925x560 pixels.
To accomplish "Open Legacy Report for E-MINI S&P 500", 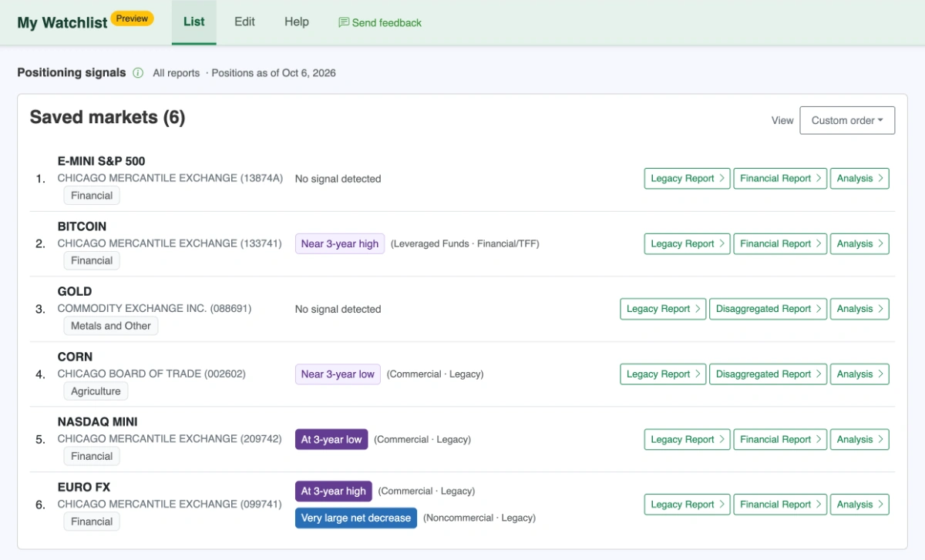I will tap(687, 179).
